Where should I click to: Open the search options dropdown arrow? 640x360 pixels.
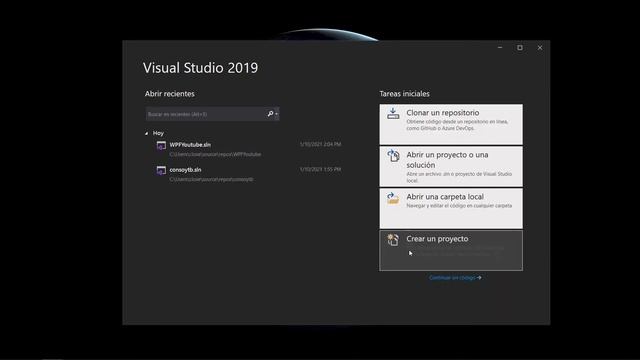(x=276, y=114)
